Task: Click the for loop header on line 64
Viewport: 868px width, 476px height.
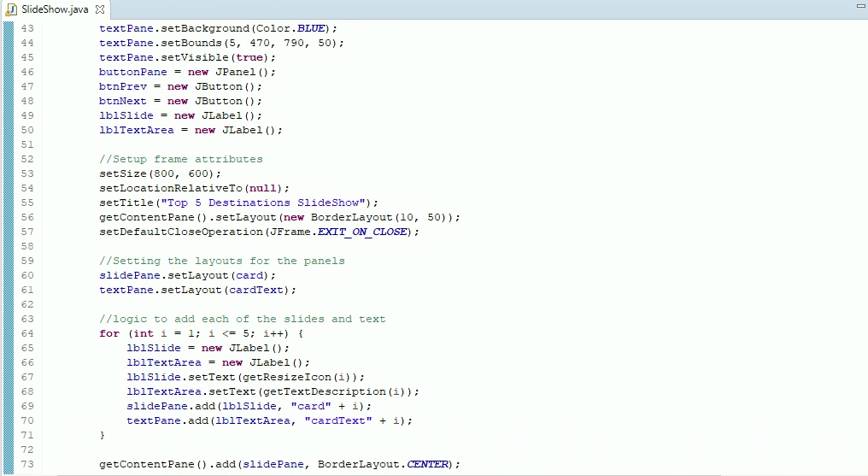Action: click(x=201, y=333)
